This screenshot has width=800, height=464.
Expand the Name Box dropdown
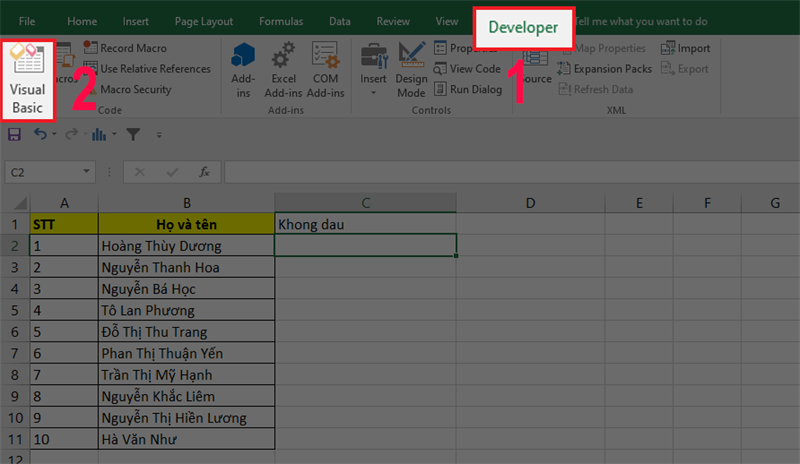pos(86,172)
